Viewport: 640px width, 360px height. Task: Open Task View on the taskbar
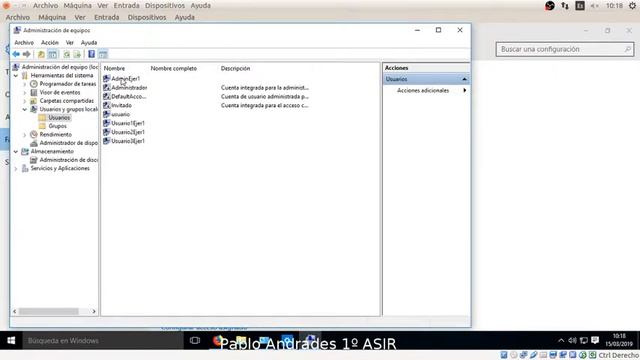[195, 340]
